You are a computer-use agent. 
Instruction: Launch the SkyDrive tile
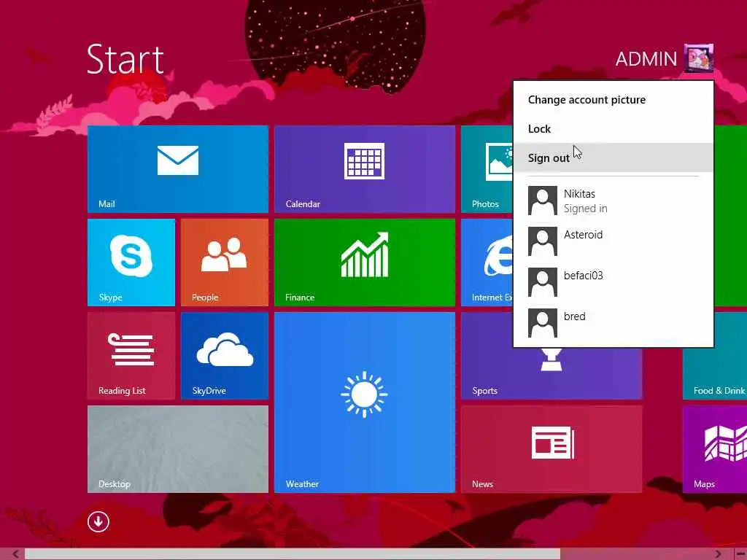click(x=225, y=356)
